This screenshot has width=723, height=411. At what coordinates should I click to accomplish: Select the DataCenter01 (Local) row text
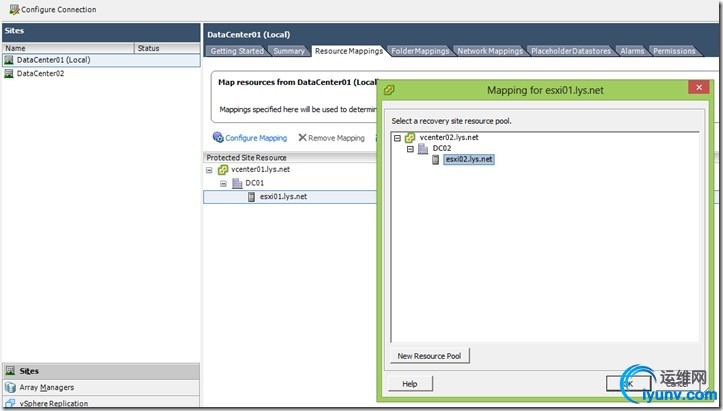tap(53, 60)
